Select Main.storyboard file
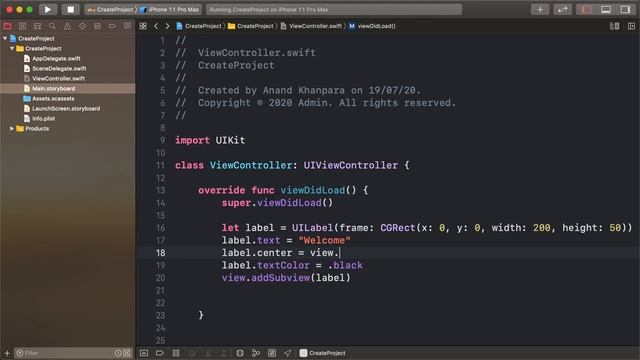The width and height of the screenshot is (640, 360). pyautogui.click(x=53, y=89)
